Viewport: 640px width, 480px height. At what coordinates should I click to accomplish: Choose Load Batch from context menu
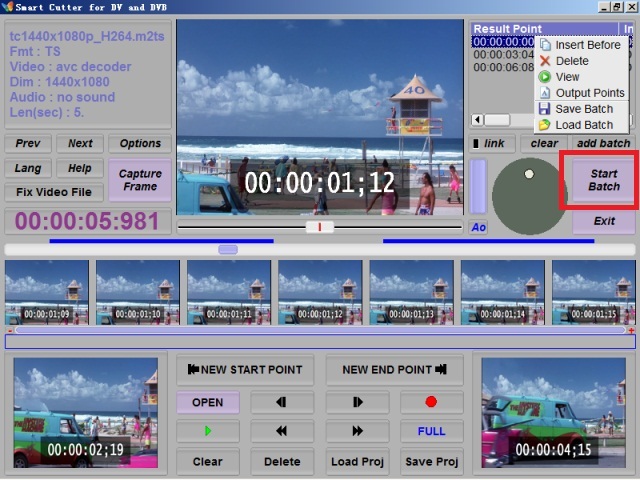tap(584, 125)
